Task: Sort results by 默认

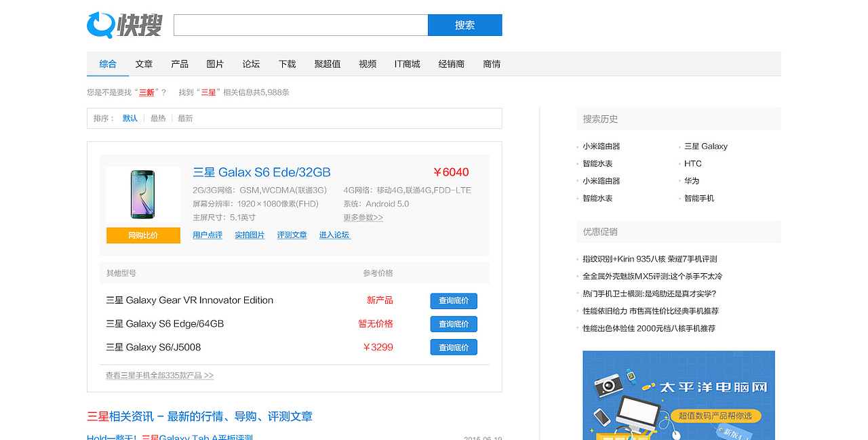Action: point(130,118)
